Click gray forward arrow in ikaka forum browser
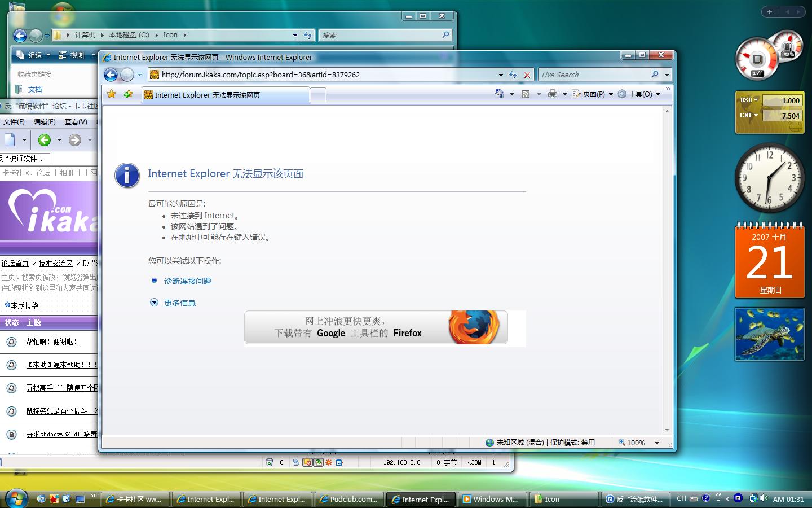812x508 pixels. point(75,140)
